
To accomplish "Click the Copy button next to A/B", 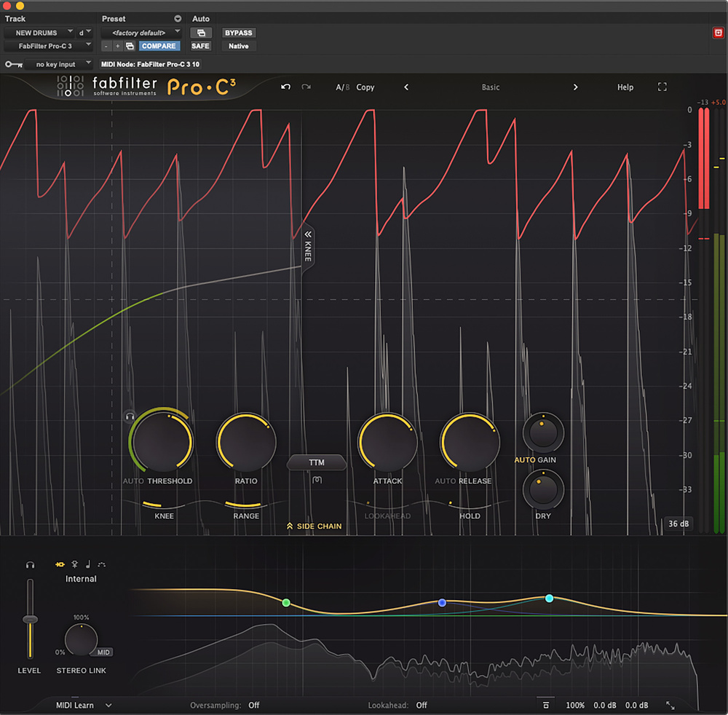I will [365, 87].
